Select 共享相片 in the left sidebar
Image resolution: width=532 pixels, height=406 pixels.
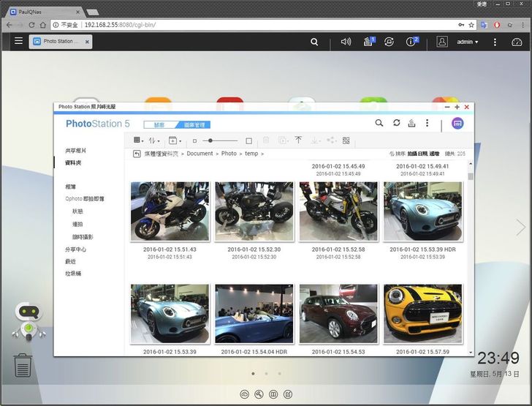point(75,151)
